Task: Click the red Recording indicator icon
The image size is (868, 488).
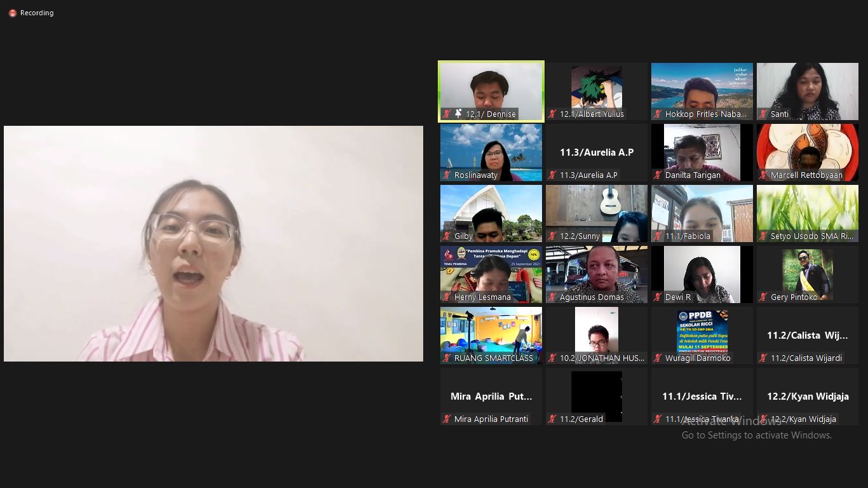Action: point(13,13)
